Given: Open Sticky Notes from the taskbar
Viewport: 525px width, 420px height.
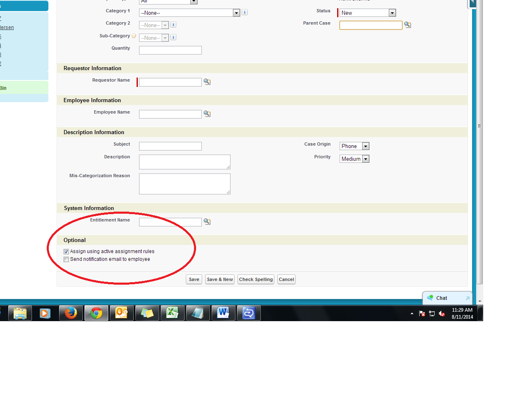Looking at the screenshot, I should click(147, 313).
